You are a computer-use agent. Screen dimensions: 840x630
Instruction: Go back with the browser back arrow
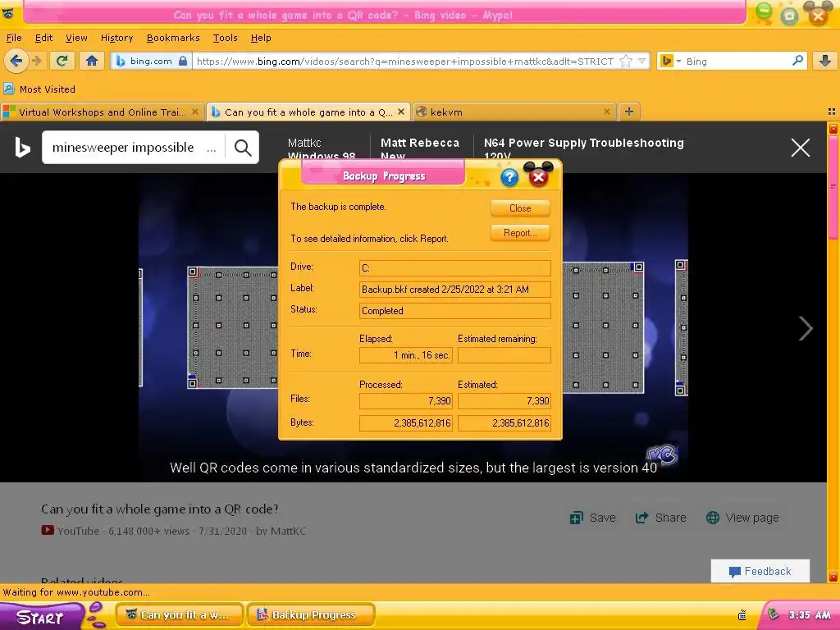click(16, 61)
